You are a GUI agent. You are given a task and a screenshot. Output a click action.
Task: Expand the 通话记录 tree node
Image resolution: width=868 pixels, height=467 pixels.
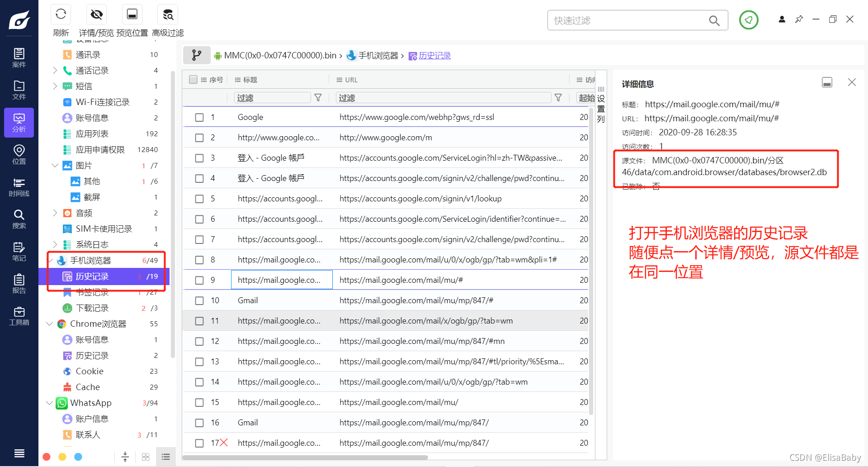click(x=55, y=70)
